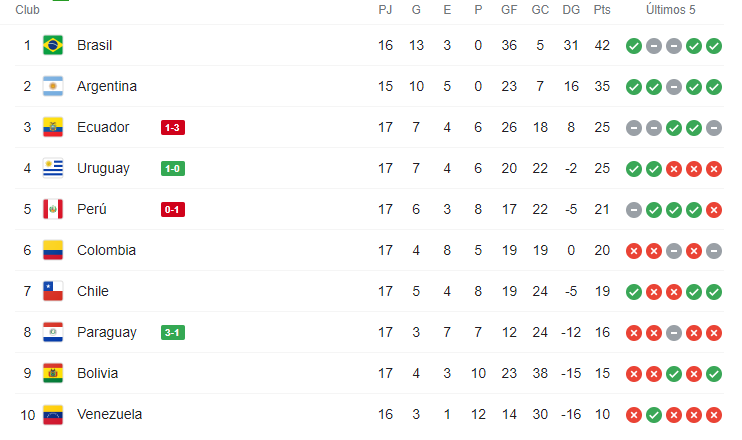Image resolution: width=742 pixels, height=440 pixels.
Task: Select the Chile flag icon
Action: pyautogui.click(x=53, y=291)
